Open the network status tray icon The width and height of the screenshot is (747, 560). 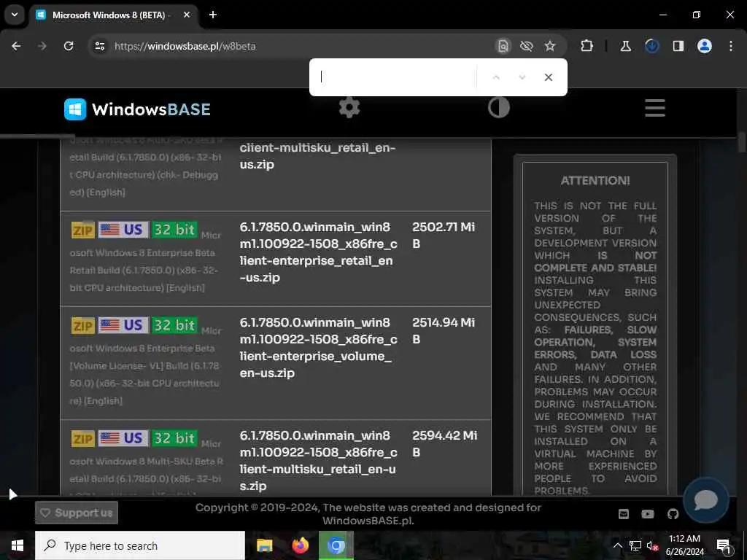[x=635, y=545]
